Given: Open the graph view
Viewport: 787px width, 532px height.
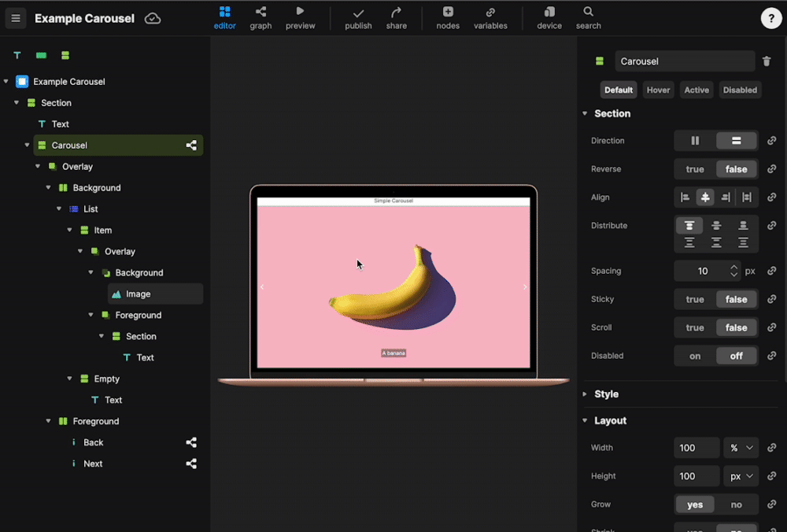Looking at the screenshot, I should coord(260,17).
